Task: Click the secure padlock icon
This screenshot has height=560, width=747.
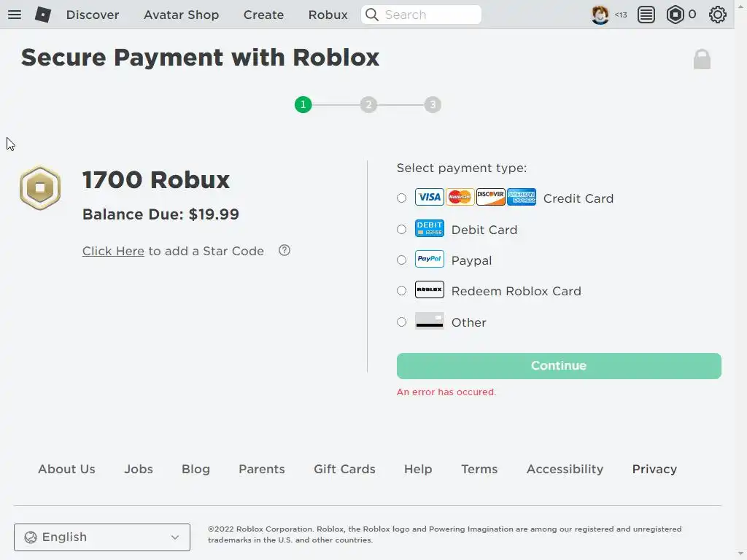Action: [702, 59]
